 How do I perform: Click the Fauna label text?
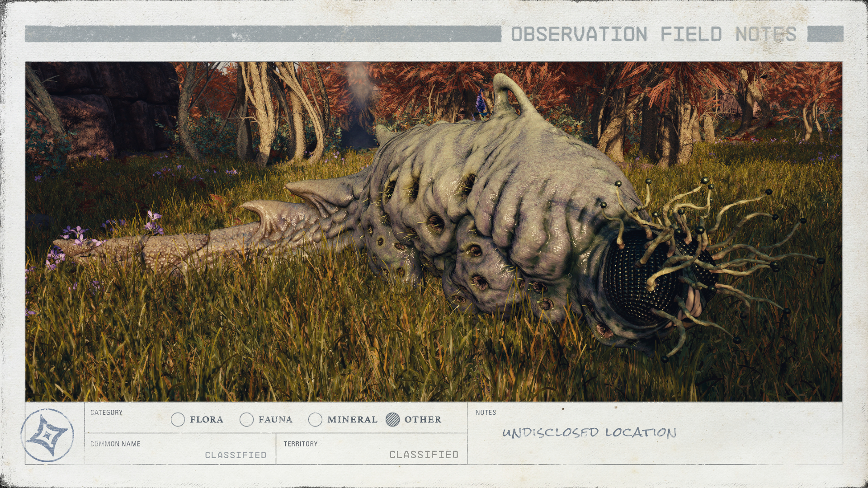tap(275, 420)
